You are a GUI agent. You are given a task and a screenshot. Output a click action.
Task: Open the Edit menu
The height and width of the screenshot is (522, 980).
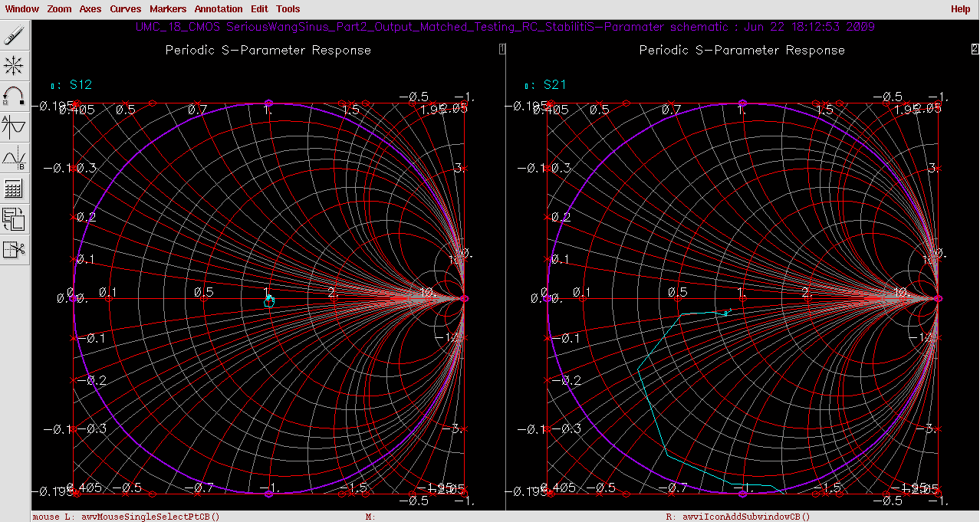pos(259,9)
